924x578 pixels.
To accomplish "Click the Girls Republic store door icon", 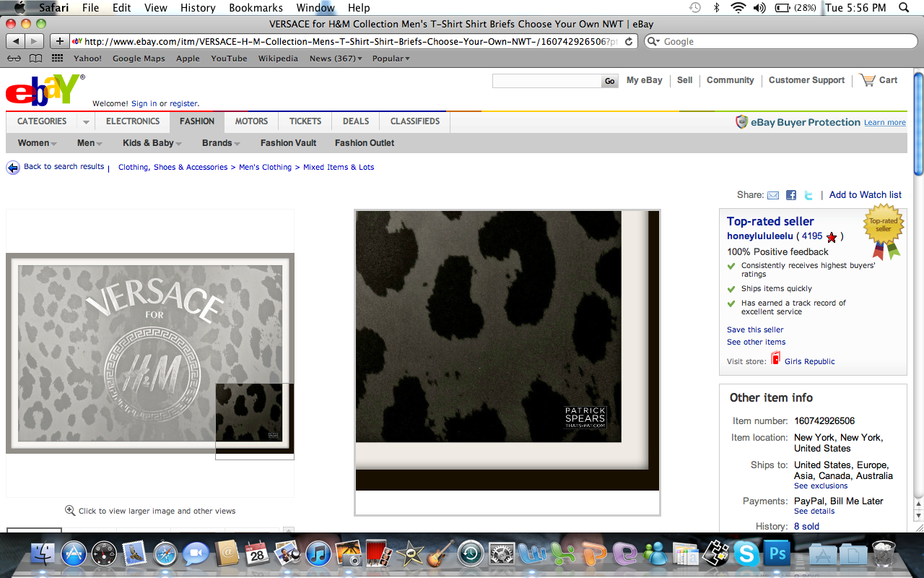I will click(776, 358).
